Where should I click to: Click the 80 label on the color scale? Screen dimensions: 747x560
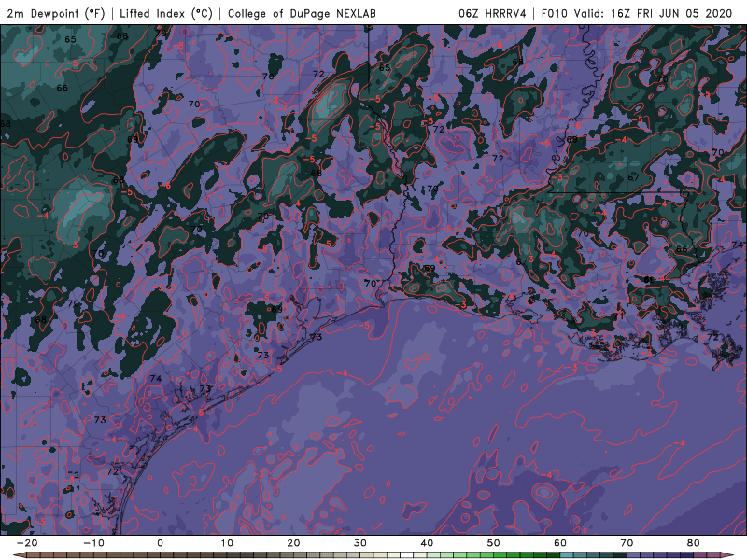pos(694,543)
